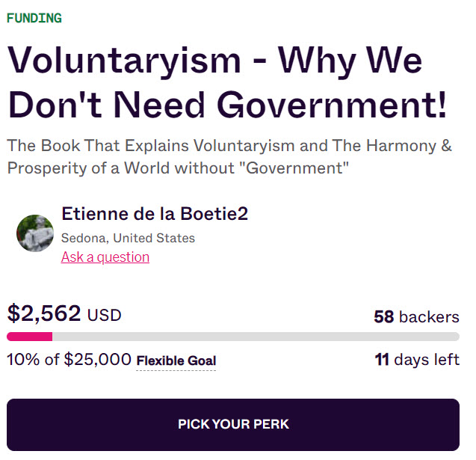Click the gray unfilled part of progress bar
The width and height of the screenshot is (476, 460).
(x=256, y=337)
